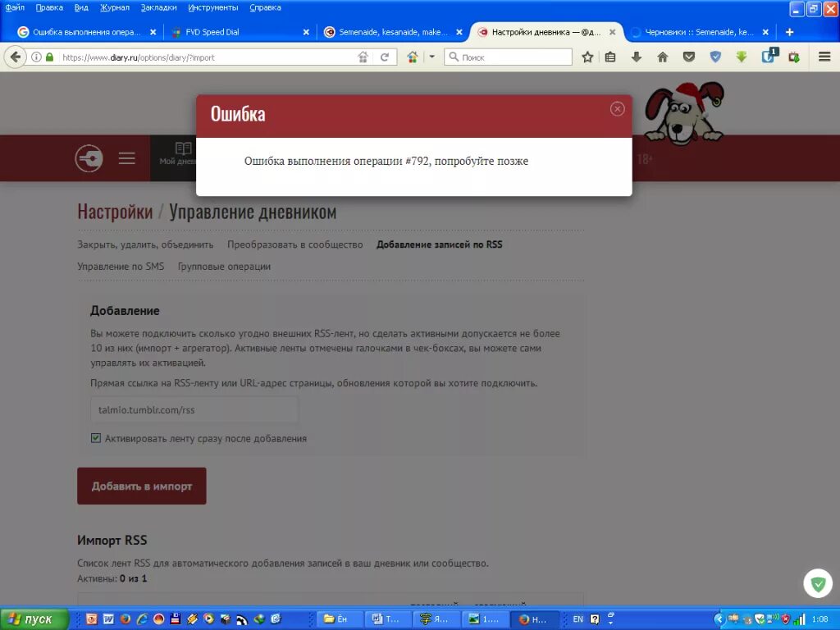Open the Правка menu
Screen dimensions: 840x630
coord(49,7)
